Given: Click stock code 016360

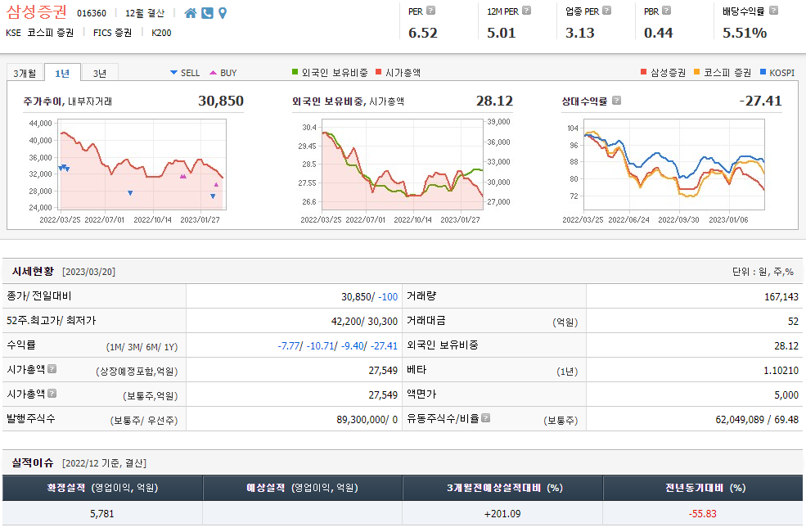Looking at the screenshot, I should point(92,13).
